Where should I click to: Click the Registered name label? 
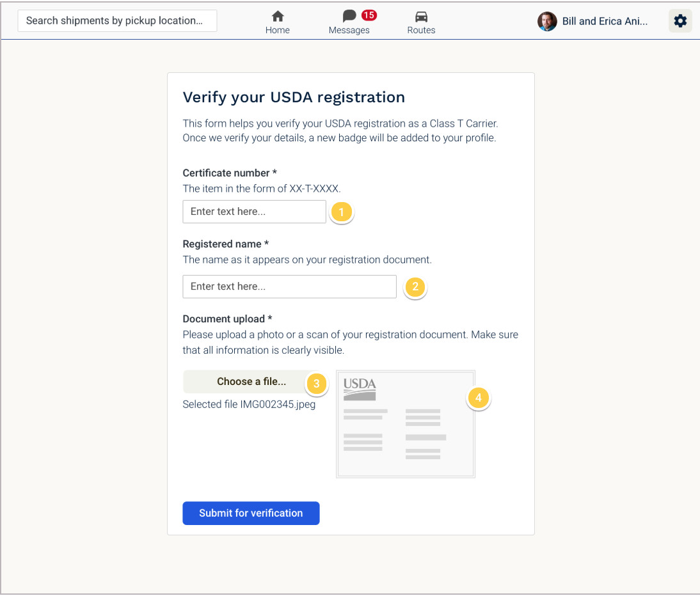tap(225, 244)
